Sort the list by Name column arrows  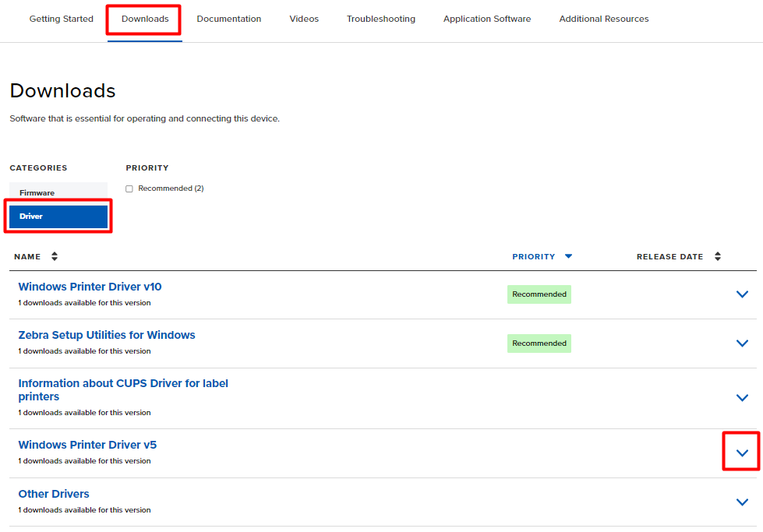(x=55, y=256)
